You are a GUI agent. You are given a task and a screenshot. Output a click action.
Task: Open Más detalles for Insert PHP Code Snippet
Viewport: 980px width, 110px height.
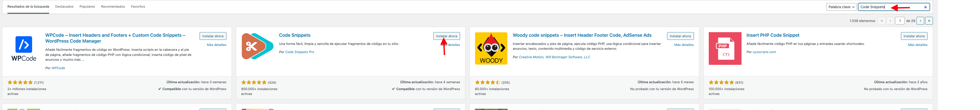click(x=918, y=45)
